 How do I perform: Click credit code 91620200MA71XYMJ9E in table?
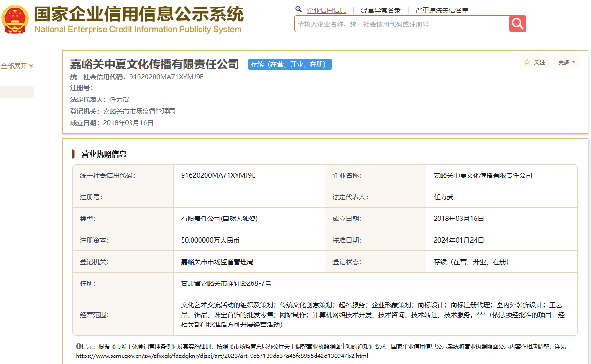[218, 175]
